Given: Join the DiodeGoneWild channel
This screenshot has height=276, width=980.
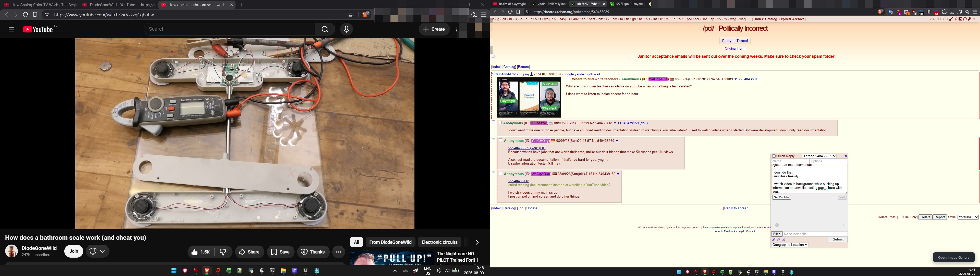Looking at the screenshot, I should (x=74, y=251).
